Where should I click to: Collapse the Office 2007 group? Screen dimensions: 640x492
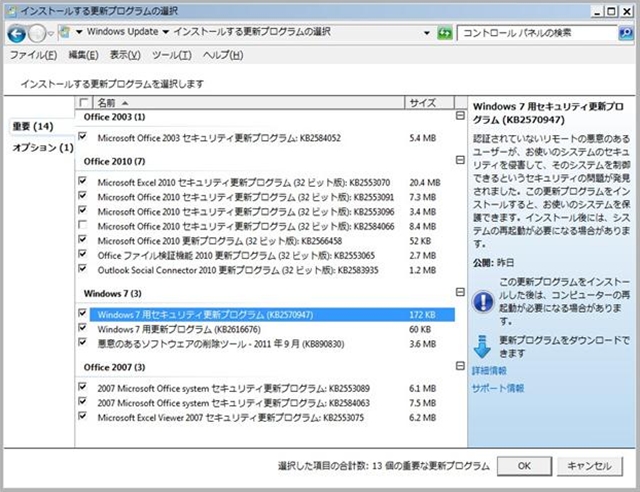(460, 366)
